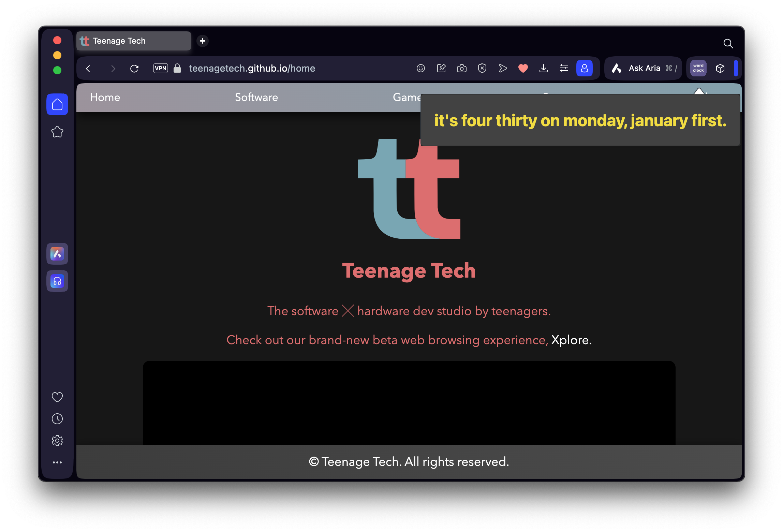Open sidebar bookmarks star icon

click(57, 132)
